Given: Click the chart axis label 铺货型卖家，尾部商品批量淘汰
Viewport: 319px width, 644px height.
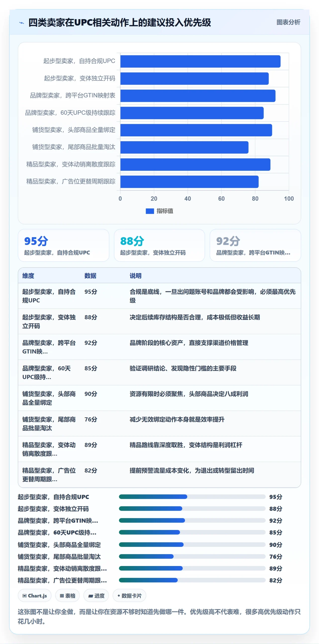Looking at the screenshot, I should pos(73,147).
